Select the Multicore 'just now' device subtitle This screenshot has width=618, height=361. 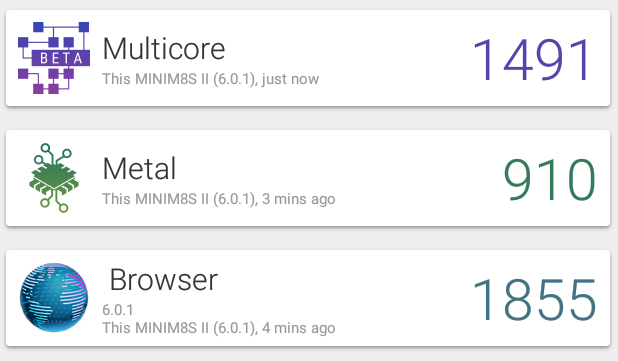coord(210,79)
